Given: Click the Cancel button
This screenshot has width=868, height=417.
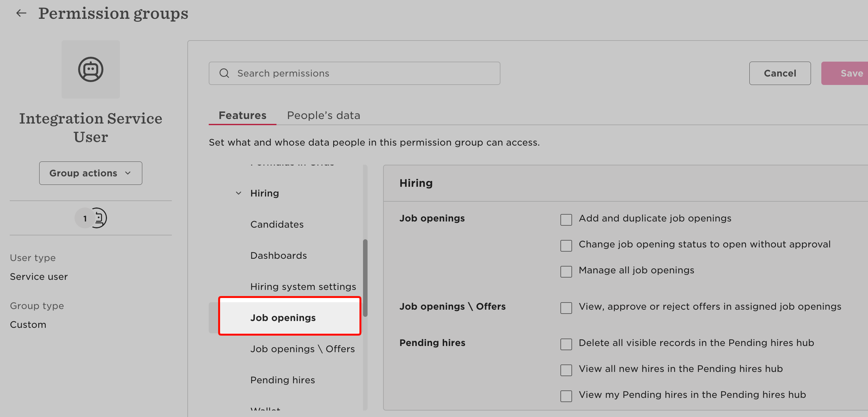Looking at the screenshot, I should coord(780,73).
